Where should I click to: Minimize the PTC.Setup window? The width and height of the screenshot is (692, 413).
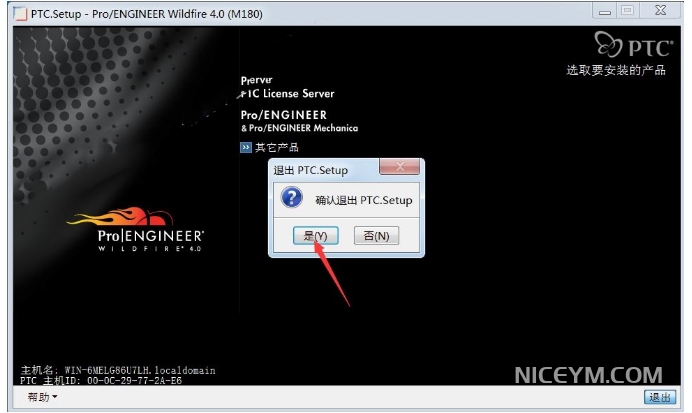coord(605,11)
